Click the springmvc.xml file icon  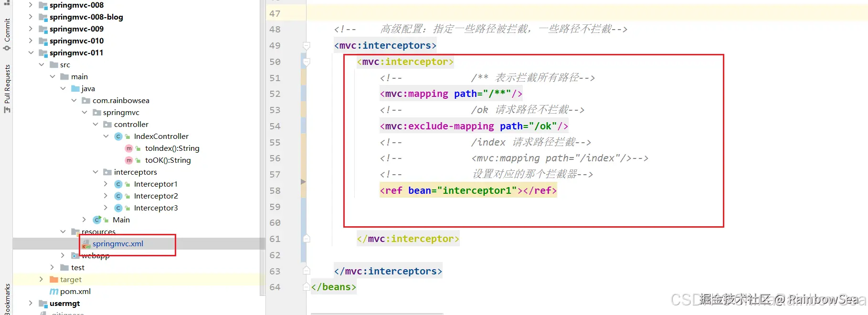coord(86,244)
